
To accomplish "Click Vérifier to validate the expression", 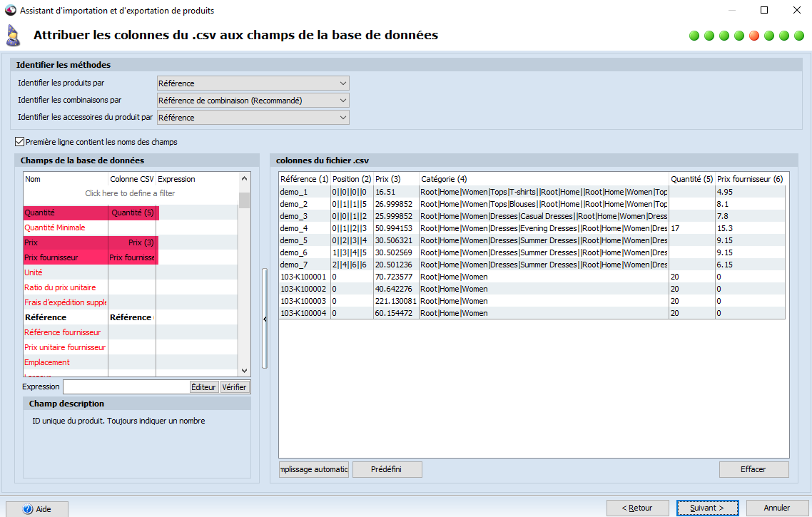I will pos(236,387).
